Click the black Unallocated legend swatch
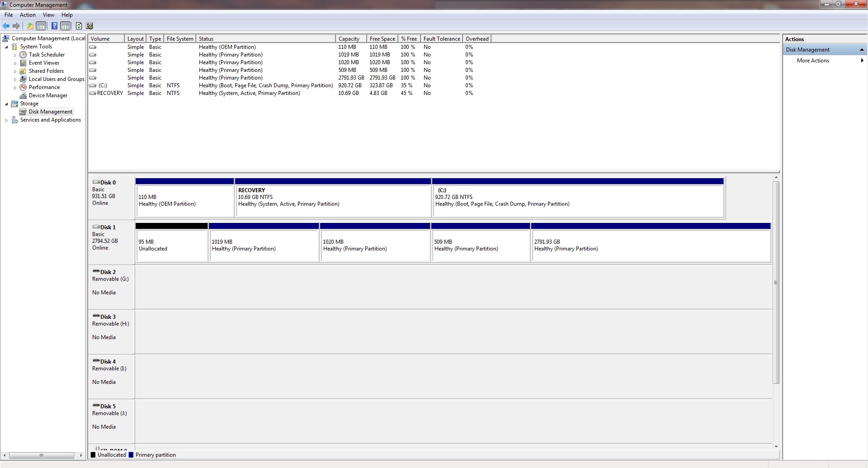Viewport: 868px width, 468px height. (93, 455)
